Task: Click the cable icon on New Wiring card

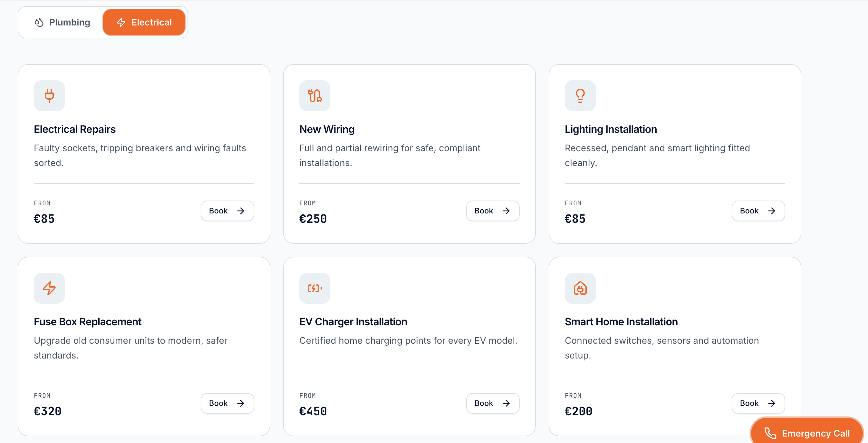Action: click(x=315, y=95)
